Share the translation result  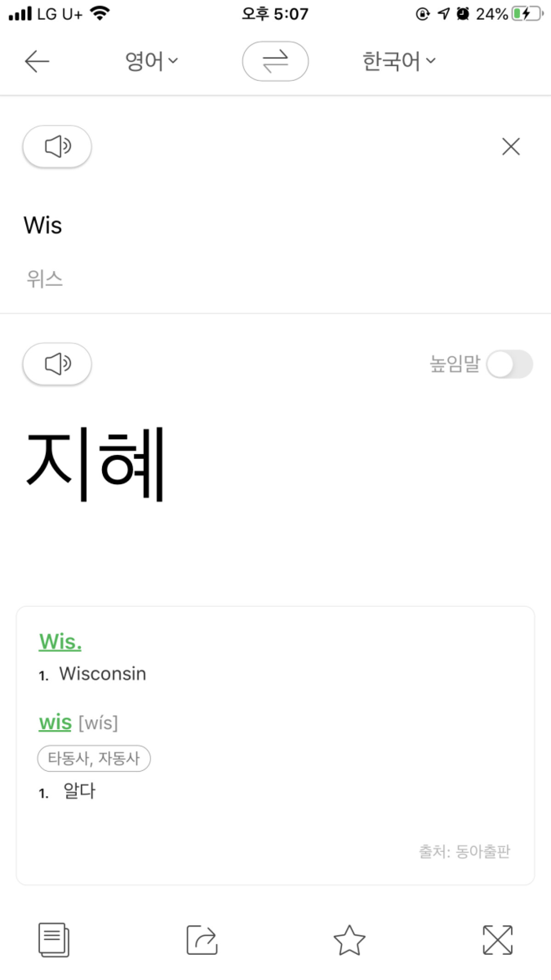202,940
